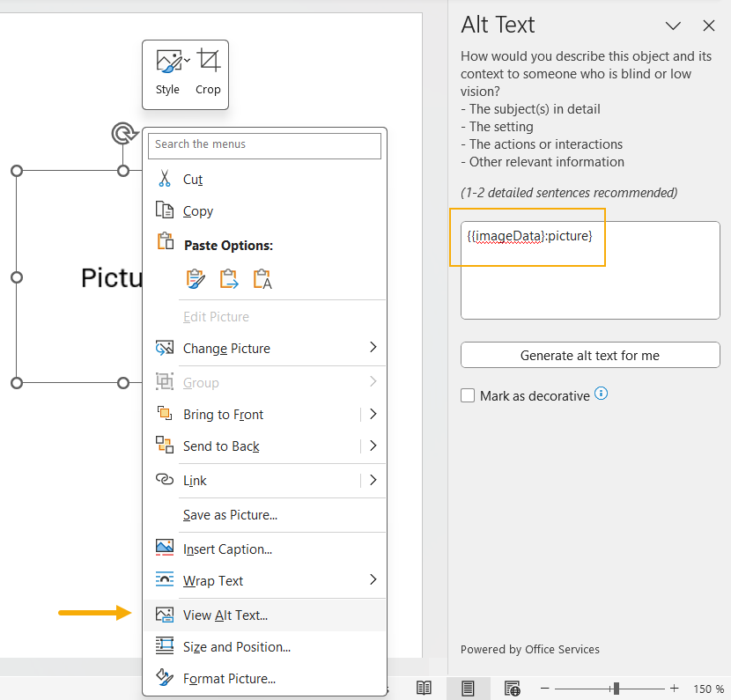Paste using Keep Text Only icon

[262, 279]
